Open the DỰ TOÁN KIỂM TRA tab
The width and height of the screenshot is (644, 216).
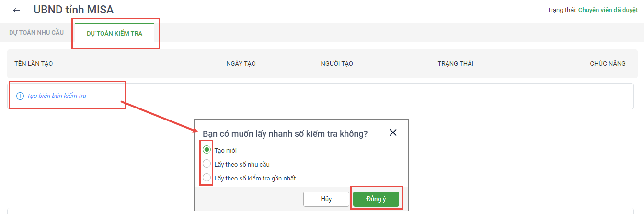115,34
